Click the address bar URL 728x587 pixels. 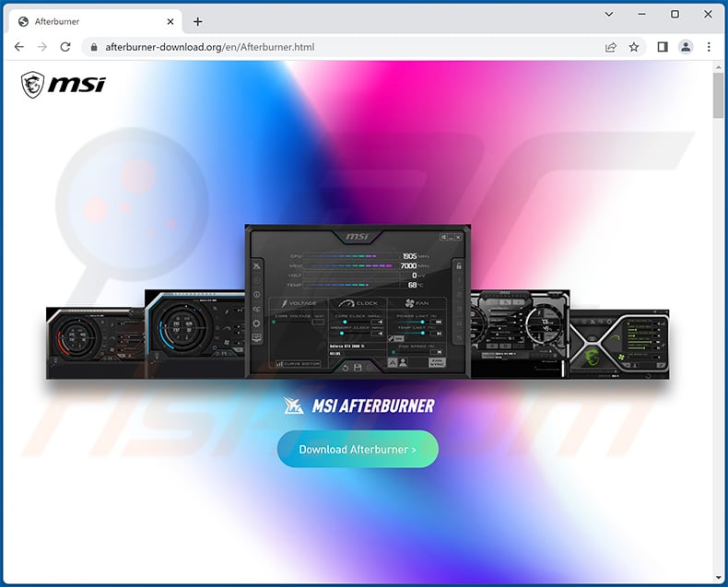coord(210,47)
